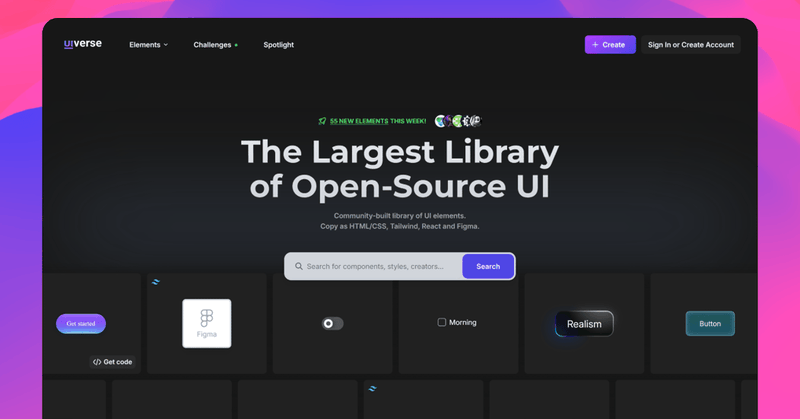This screenshot has height=419, width=800.
Task: Open the Challenges menu item
Action: pos(215,45)
